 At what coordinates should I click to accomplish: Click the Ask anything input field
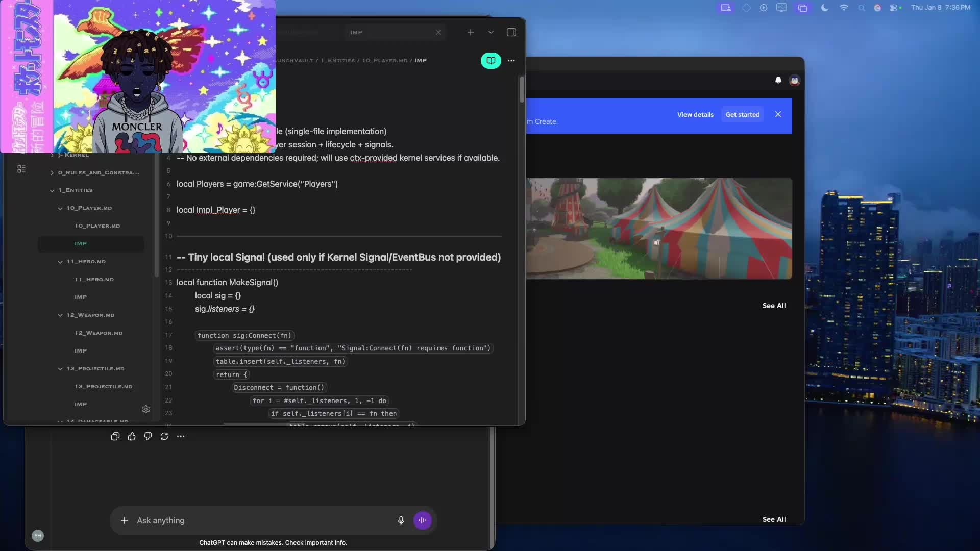pos(263,520)
